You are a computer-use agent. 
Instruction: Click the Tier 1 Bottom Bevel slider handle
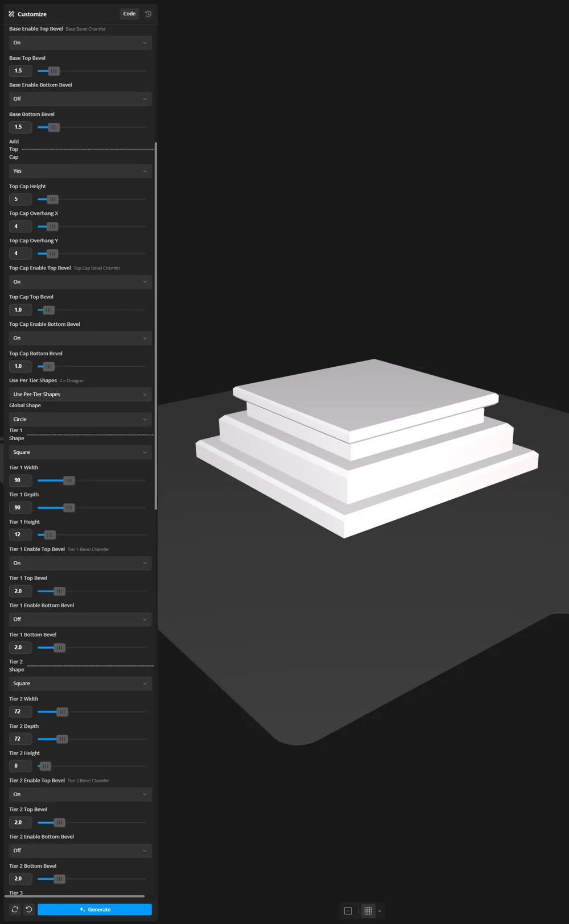click(x=59, y=648)
